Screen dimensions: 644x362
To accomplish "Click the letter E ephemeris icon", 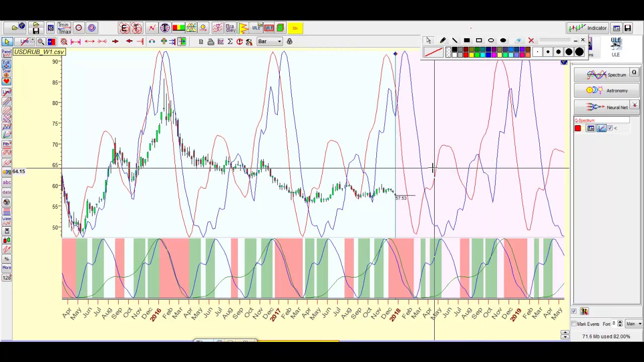I will 124,28.
